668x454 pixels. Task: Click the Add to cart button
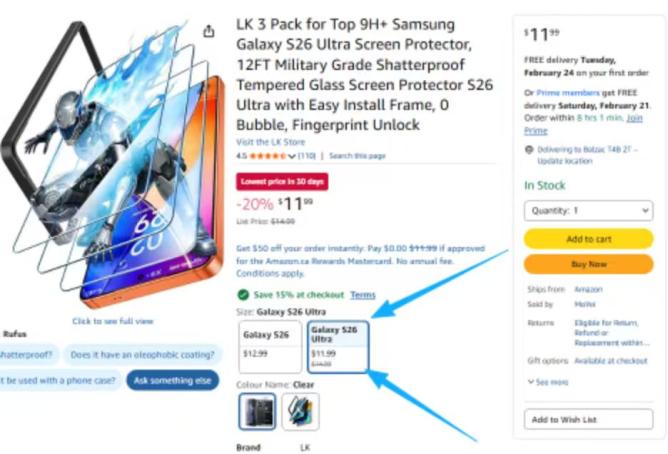pos(587,239)
